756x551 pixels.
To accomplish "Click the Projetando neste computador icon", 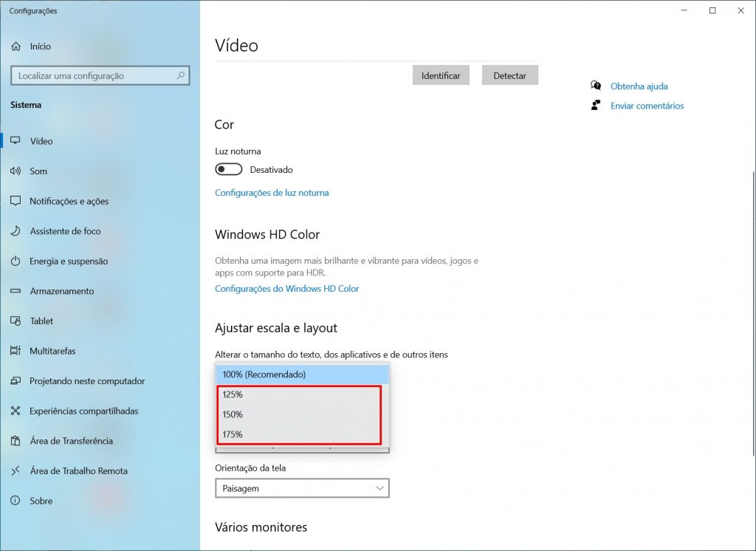I will click(x=16, y=380).
